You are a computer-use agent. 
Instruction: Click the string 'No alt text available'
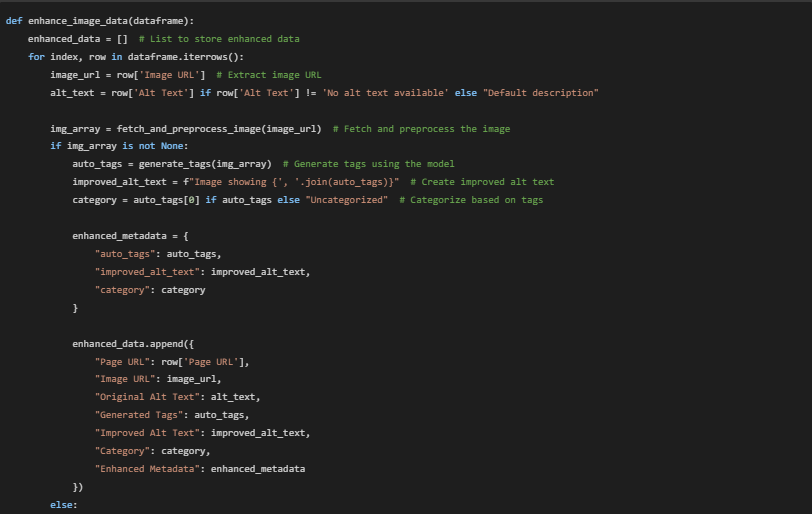point(385,93)
